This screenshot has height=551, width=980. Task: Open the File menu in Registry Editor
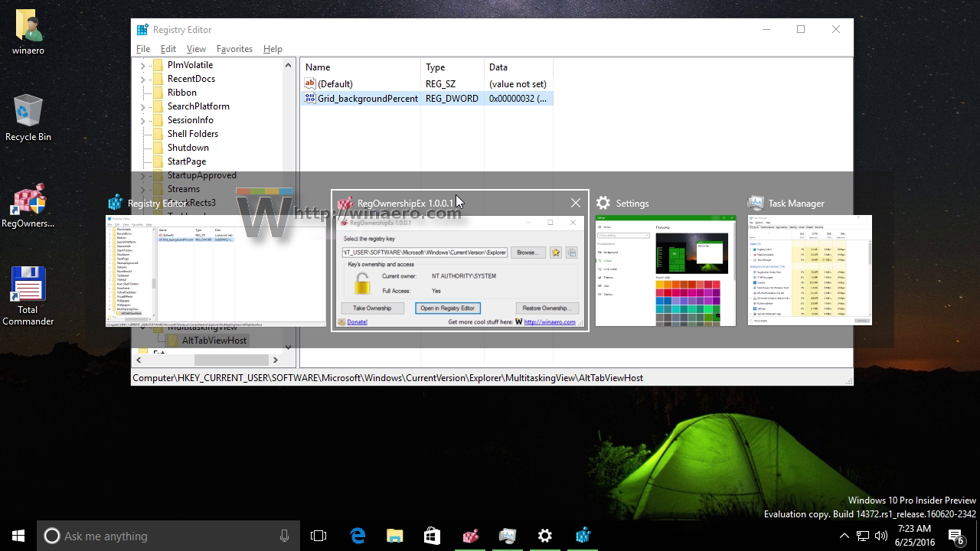coord(143,48)
